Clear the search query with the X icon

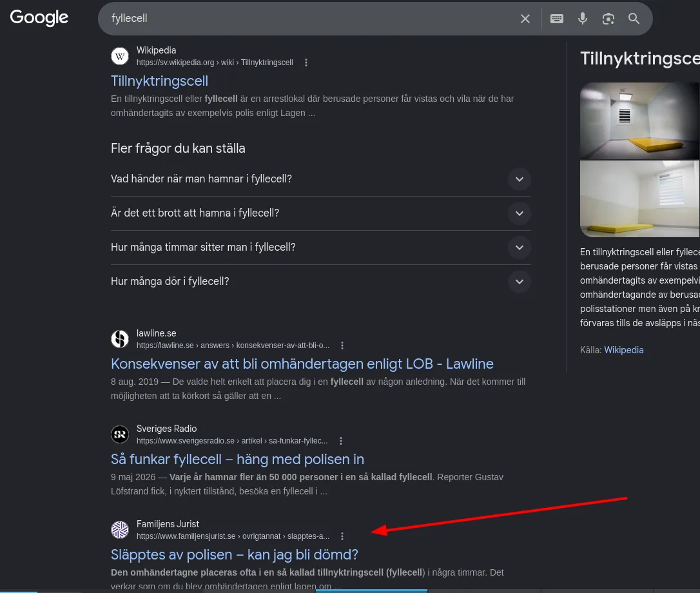tap(525, 19)
